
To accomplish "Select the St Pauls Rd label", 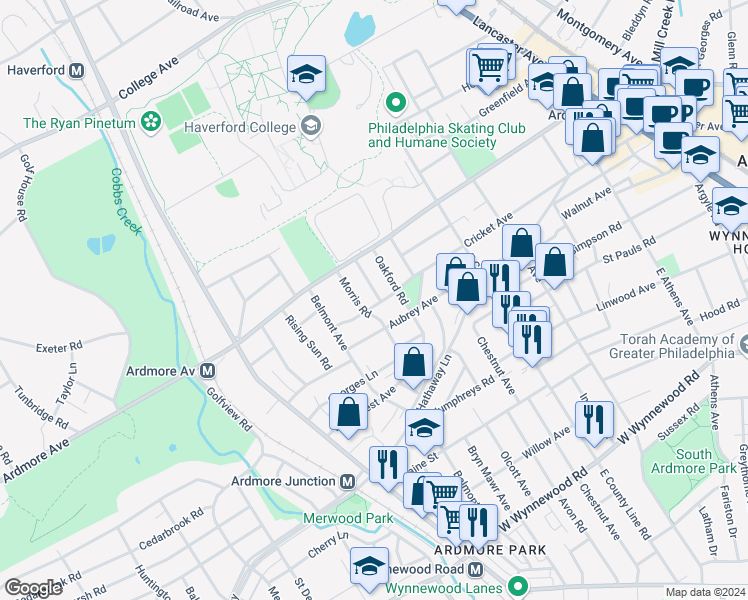I will 629,250.
